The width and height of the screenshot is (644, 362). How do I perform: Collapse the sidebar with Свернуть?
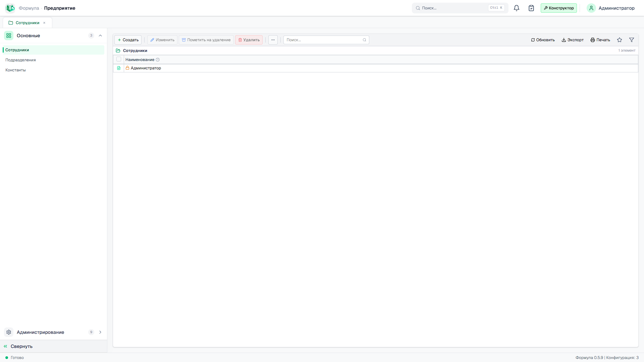click(x=18, y=346)
